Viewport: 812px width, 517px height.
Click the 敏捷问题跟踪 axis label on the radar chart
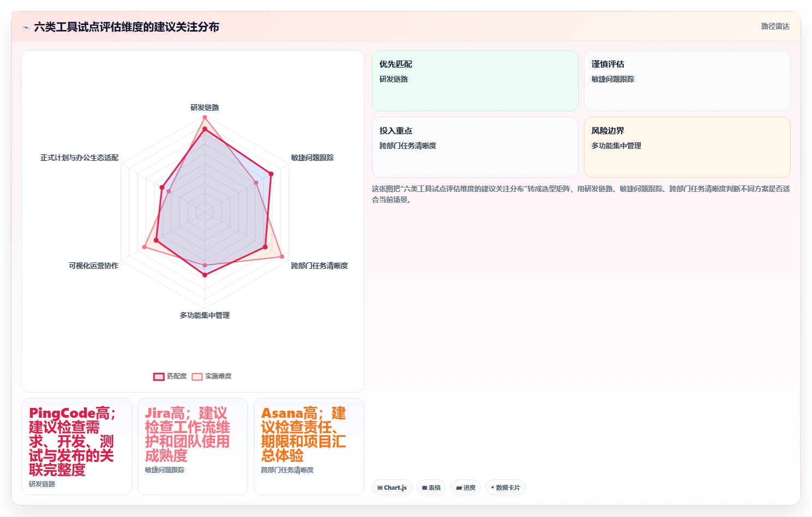click(x=312, y=158)
